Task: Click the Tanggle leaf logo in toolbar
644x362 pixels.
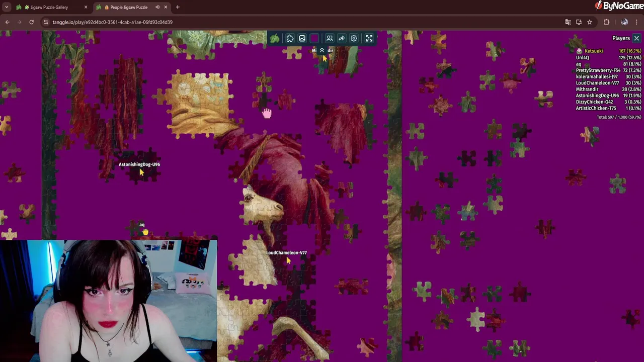Action: pyautogui.click(x=275, y=38)
